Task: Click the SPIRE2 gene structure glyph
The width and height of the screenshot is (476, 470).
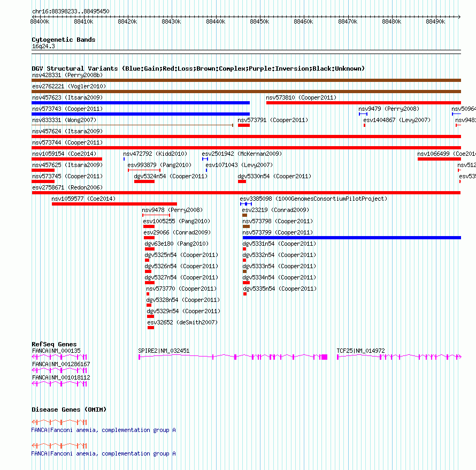Action: coord(233,357)
